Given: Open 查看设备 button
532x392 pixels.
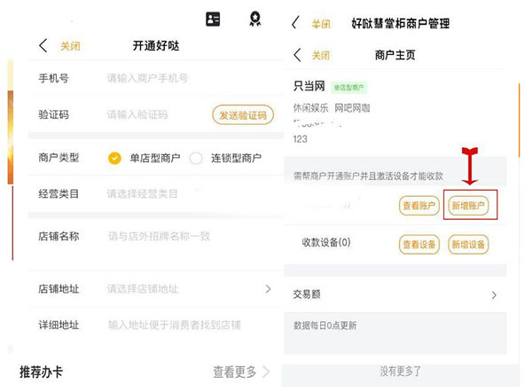Looking at the screenshot, I should (x=419, y=244).
